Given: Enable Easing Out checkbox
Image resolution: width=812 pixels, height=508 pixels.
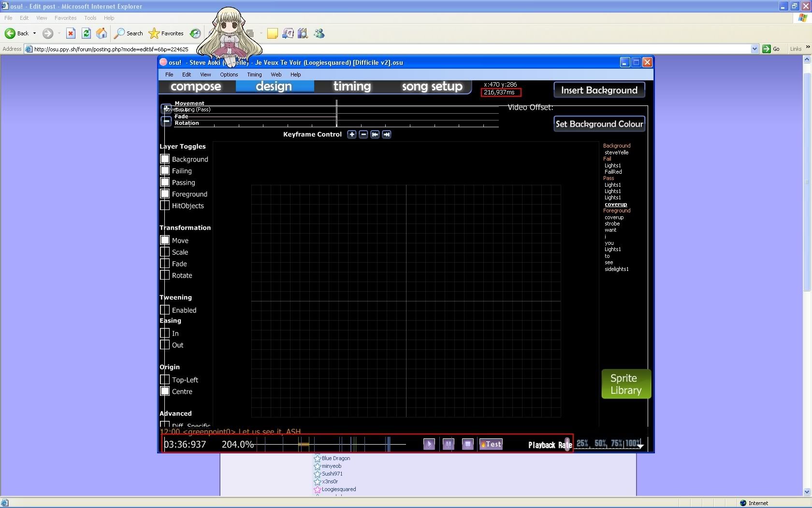Looking at the screenshot, I should coord(165,344).
